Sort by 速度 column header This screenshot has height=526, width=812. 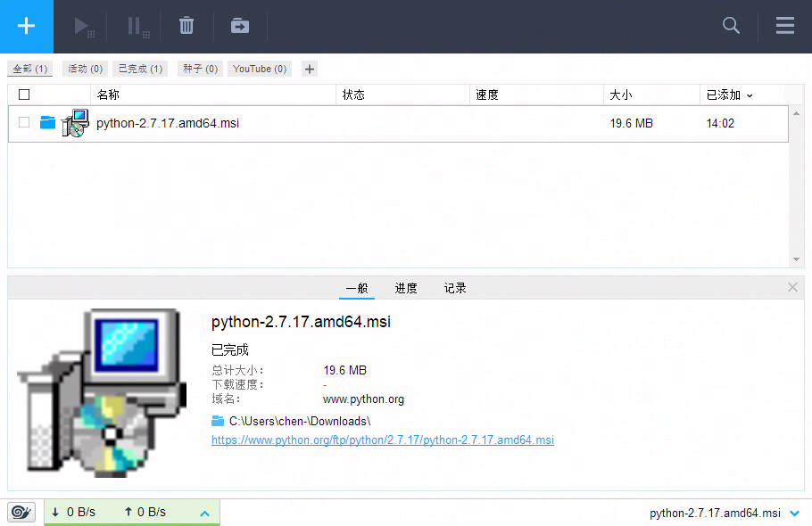536,95
